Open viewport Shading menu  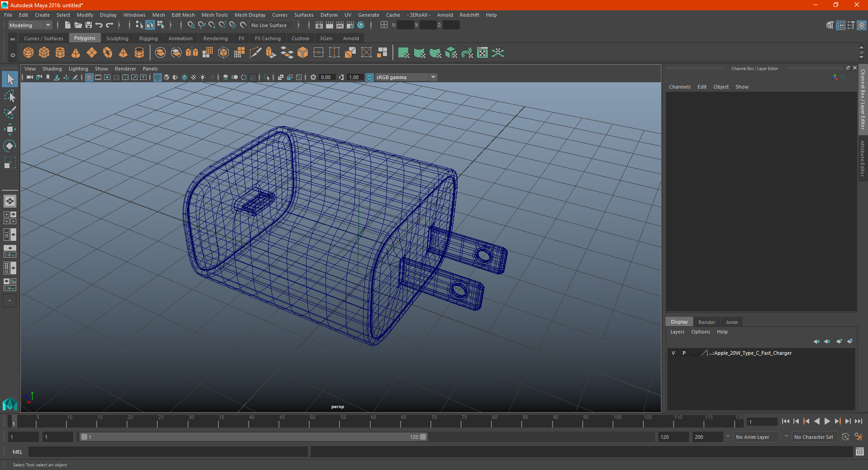[52, 69]
